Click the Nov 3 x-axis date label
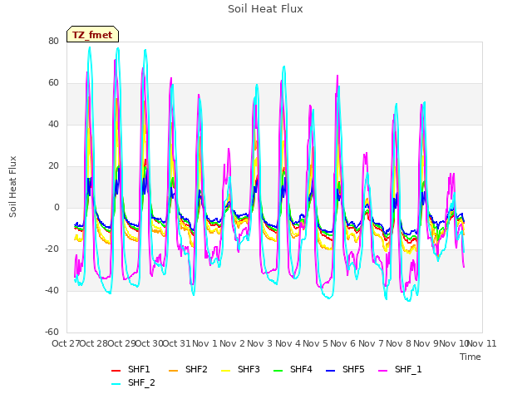 (x=260, y=343)
